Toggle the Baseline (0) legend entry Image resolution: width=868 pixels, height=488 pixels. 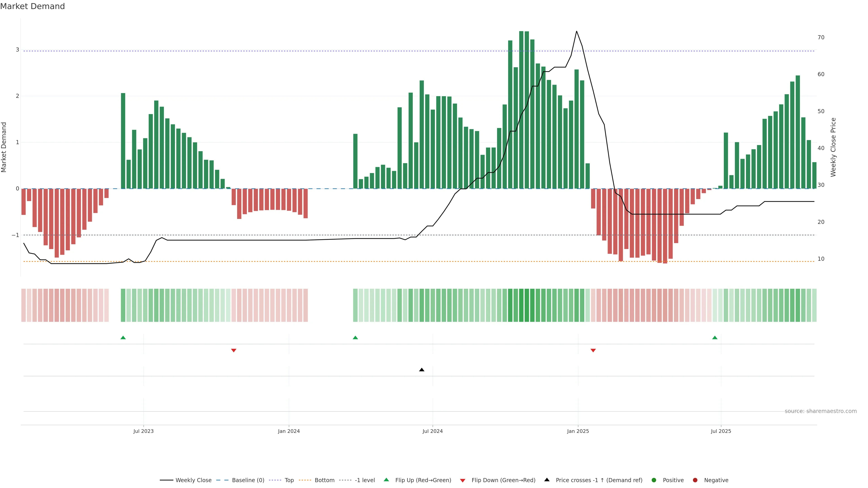coord(248,480)
